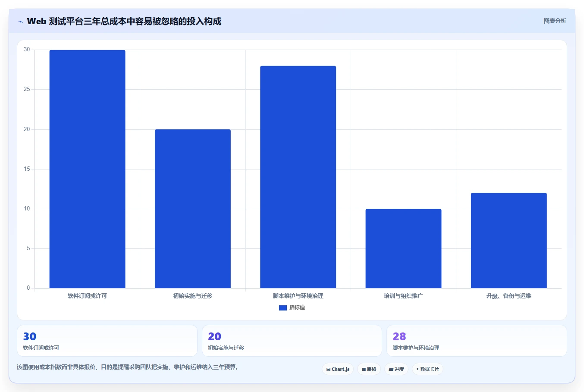Open the data card showing 28

pos(477,341)
